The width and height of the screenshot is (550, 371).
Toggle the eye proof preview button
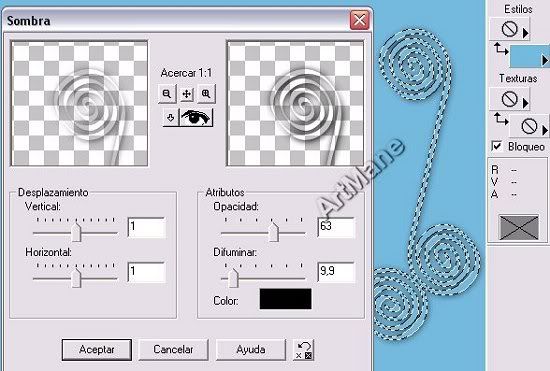click(x=196, y=118)
